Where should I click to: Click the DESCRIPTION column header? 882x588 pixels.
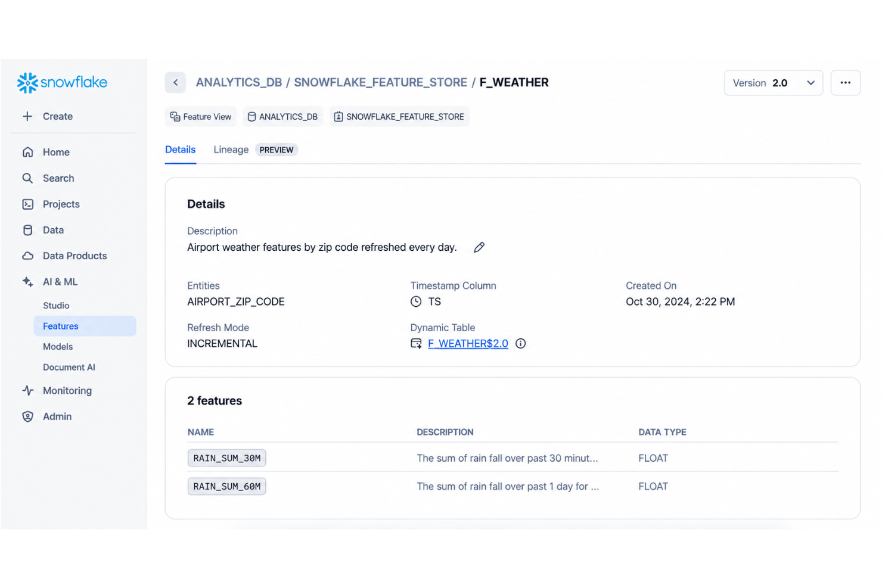(x=445, y=433)
